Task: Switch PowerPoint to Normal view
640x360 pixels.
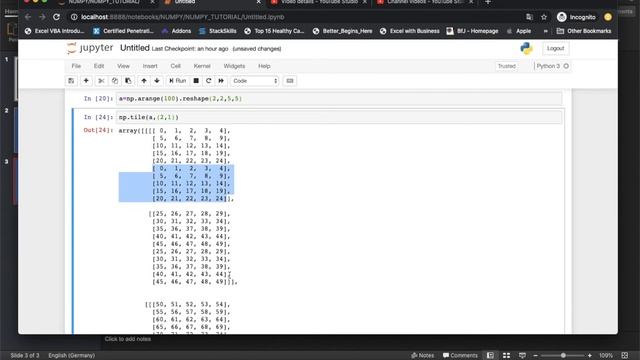Action: (490, 356)
